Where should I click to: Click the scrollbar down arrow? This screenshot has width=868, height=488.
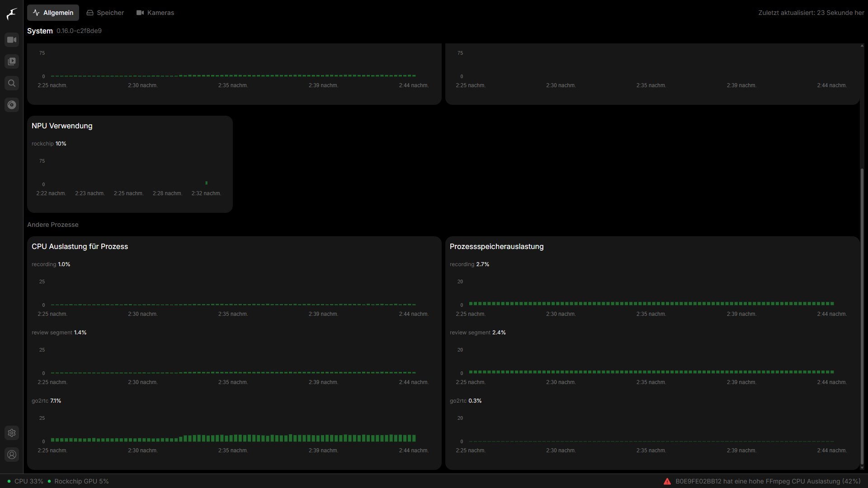tap(862, 468)
